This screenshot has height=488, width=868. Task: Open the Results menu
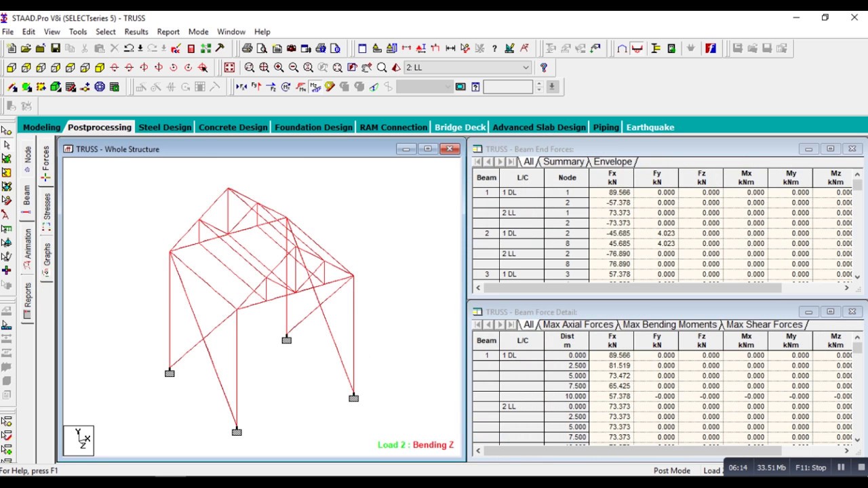[136, 31]
